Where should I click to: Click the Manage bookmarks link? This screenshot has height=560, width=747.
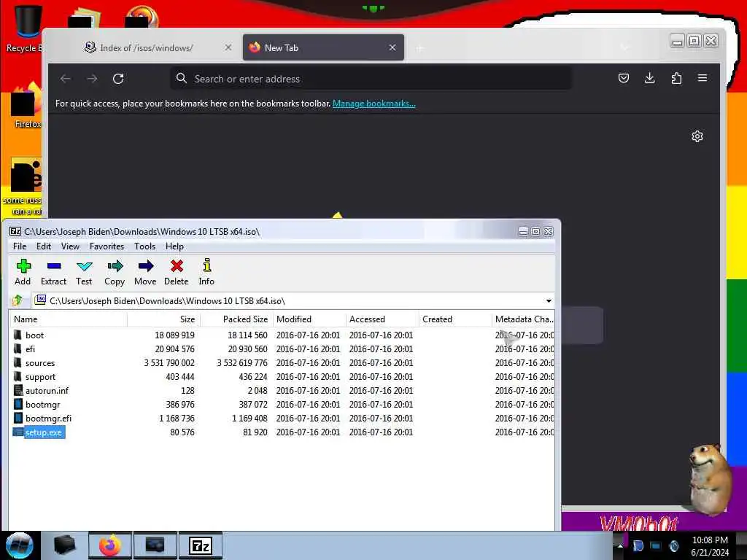click(374, 104)
